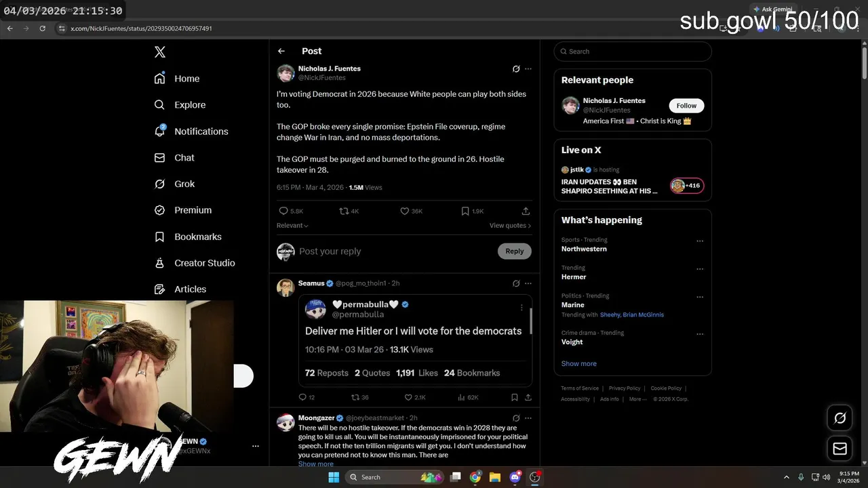Click the address bar URL

coord(141,28)
